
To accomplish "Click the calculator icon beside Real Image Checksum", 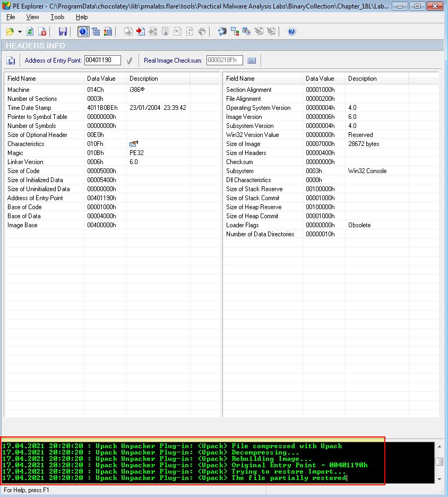I will pyautogui.click(x=252, y=61).
